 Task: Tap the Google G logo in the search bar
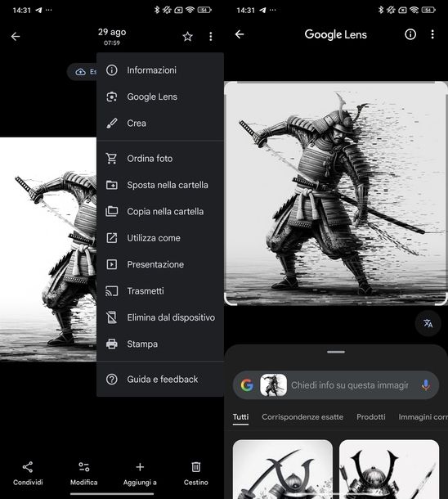tap(247, 385)
